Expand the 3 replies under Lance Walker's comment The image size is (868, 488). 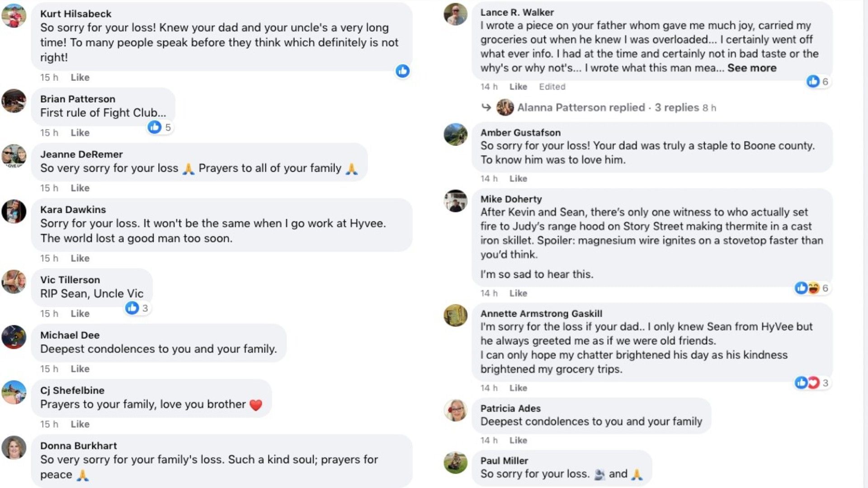(x=676, y=108)
